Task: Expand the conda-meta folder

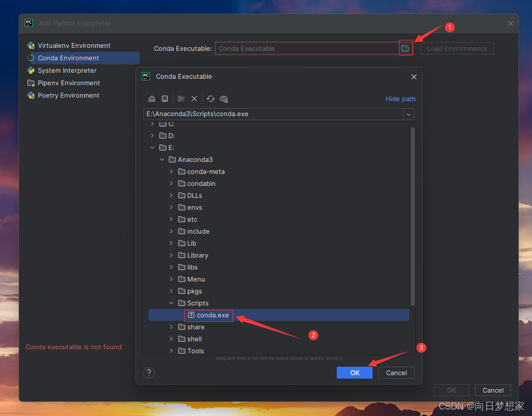Action: pyautogui.click(x=171, y=172)
